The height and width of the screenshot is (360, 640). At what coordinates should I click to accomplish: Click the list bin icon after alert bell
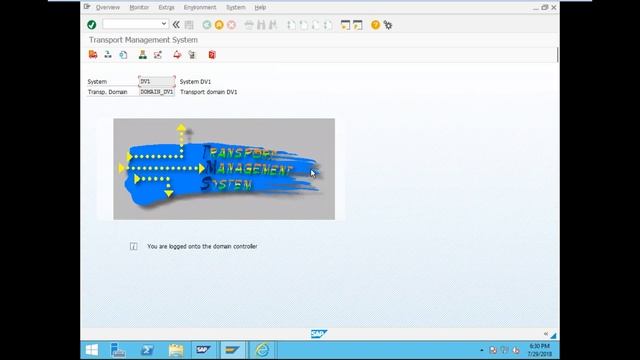[192, 54]
